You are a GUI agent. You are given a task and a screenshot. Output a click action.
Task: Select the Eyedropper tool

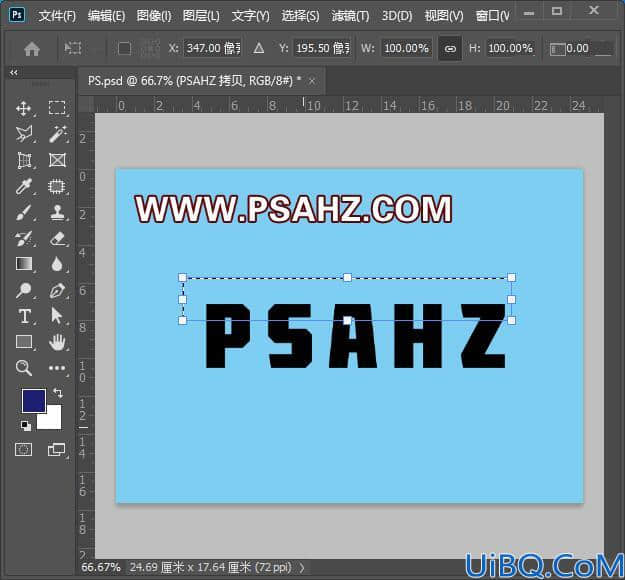coord(24,186)
